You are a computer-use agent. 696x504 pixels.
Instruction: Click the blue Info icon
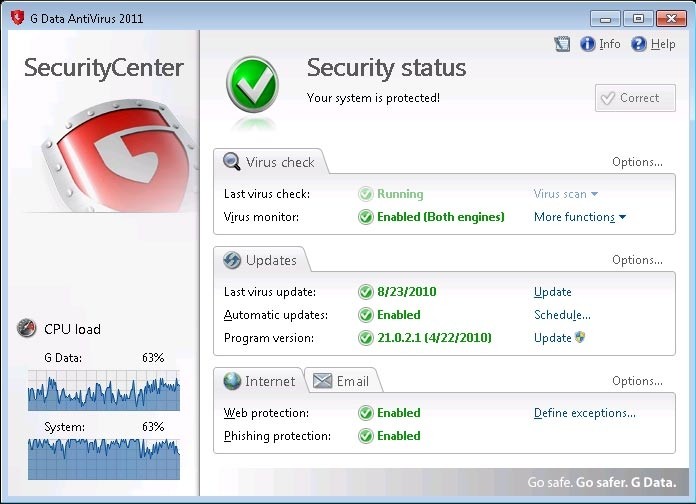(587, 44)
